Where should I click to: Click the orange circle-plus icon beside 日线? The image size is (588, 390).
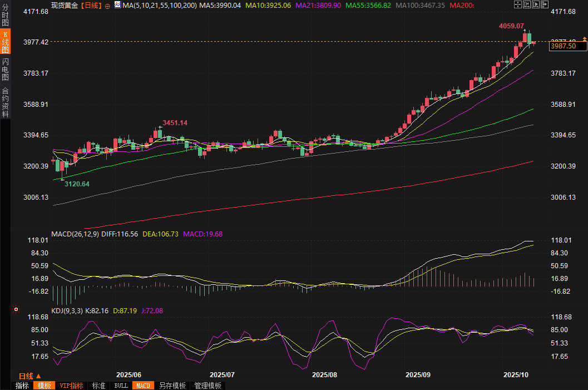(107, 6)
